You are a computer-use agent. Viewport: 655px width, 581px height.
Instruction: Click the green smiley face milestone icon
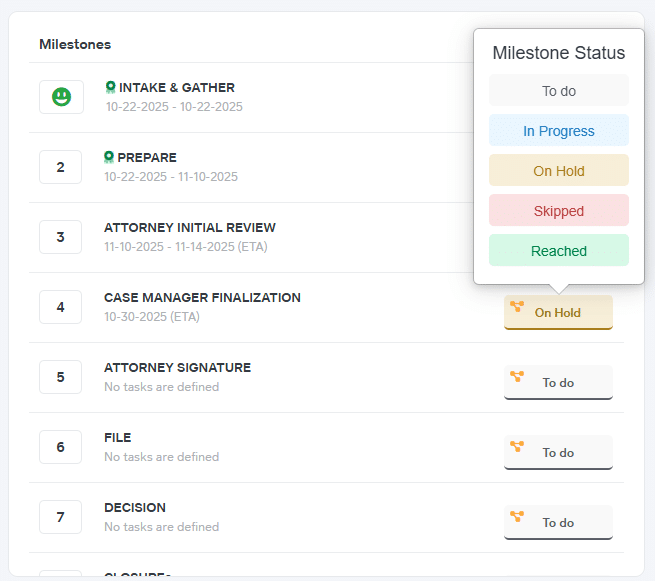click(x=61, y=97)
